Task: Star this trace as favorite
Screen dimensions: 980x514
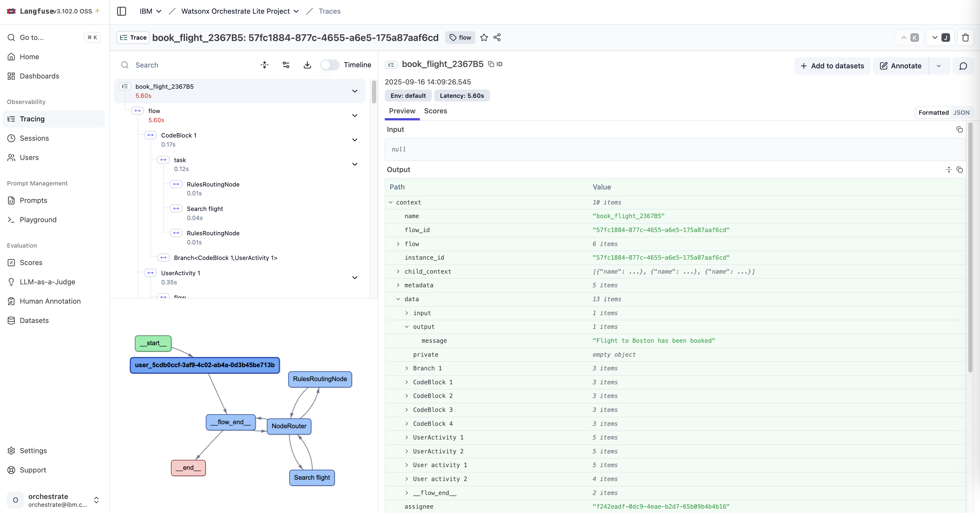Action: coord(484,37)
